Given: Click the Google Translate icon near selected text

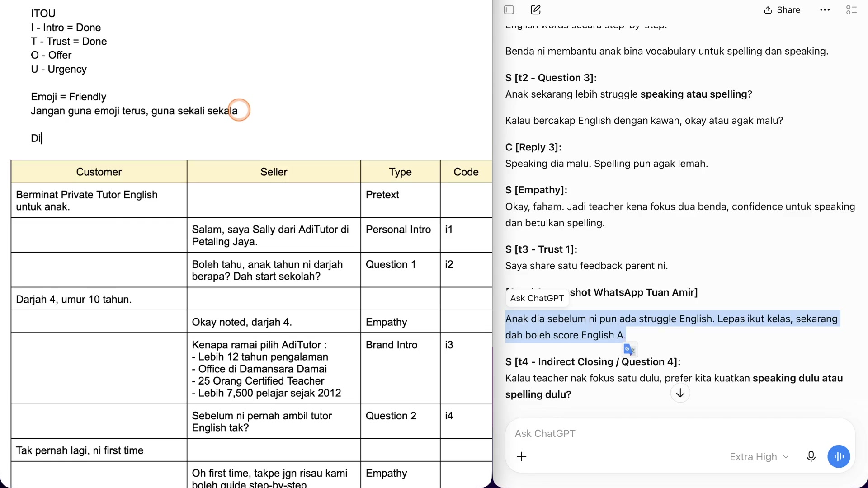Looking at the screenshot, I should tap(630, 349).
